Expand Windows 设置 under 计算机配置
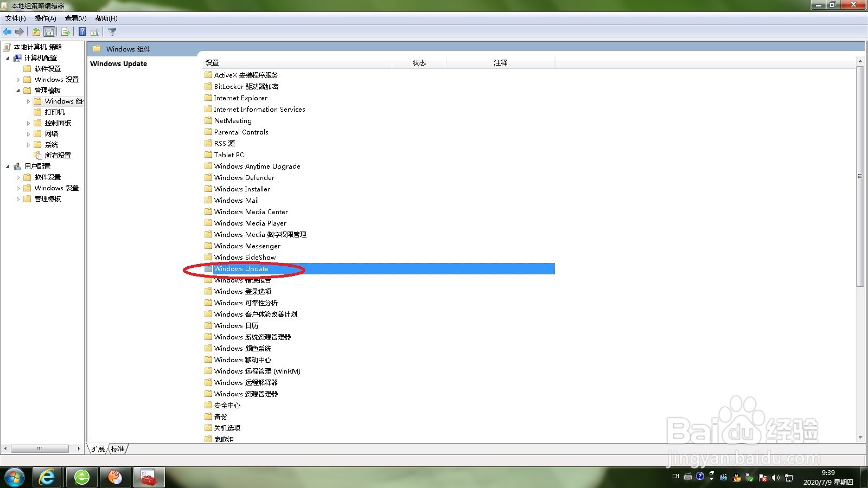 click(x=18, y=80)
